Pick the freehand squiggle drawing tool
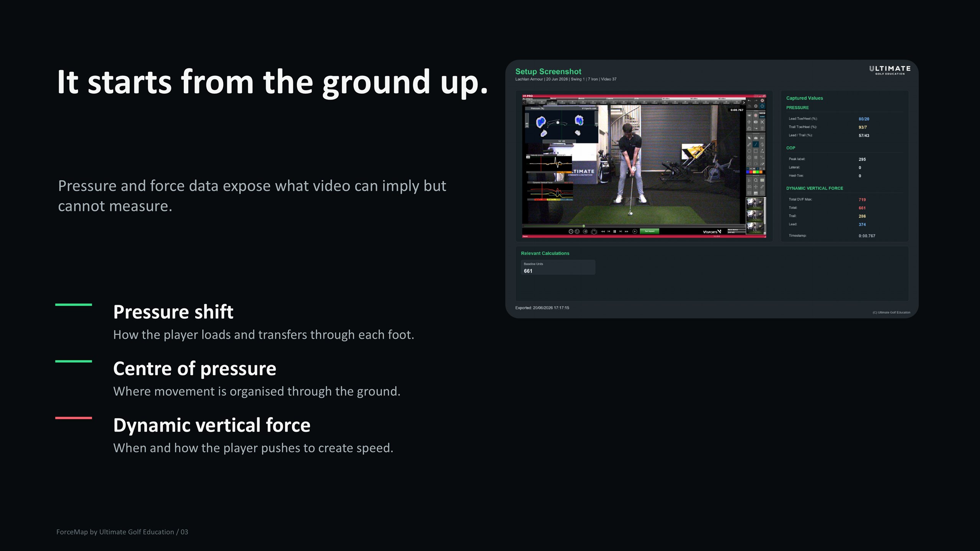980x551 pixels. (762, 145)
